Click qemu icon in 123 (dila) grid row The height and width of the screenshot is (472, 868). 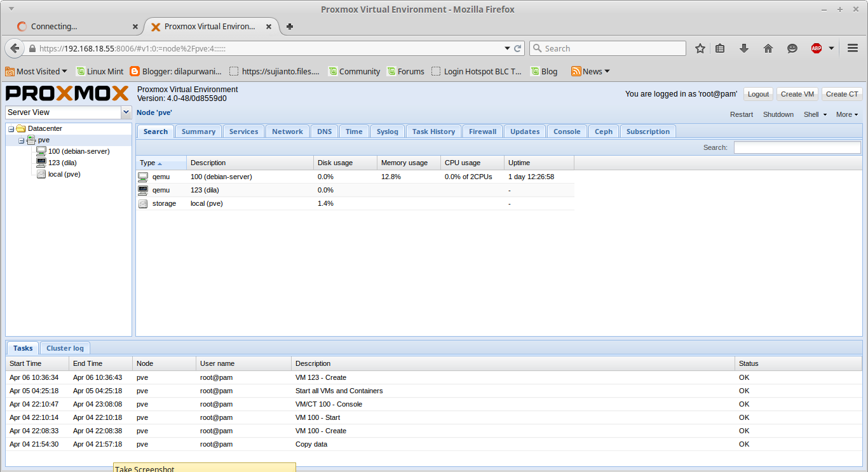pyautogui.click(x=143, y=190)
